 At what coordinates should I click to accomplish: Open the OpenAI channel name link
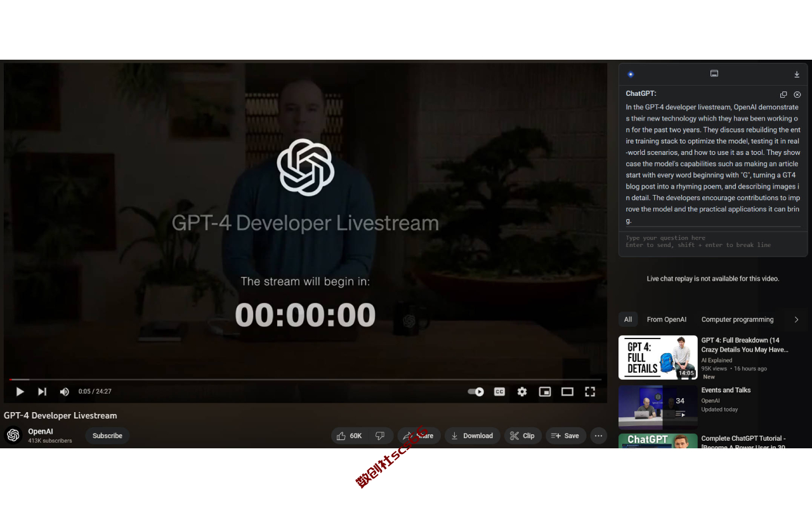click(x=41, y=431)
